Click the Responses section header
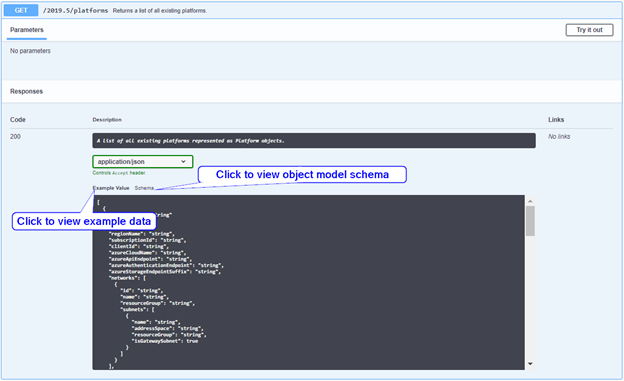 click(26, 91)
